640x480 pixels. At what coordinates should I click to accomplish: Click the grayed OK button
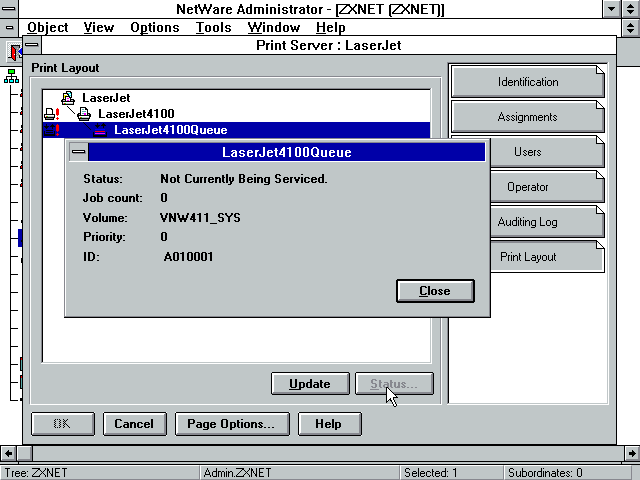tap(62, 424)
